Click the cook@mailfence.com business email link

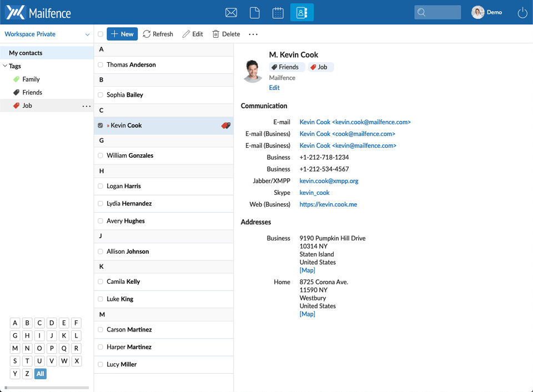click(347, 134)
